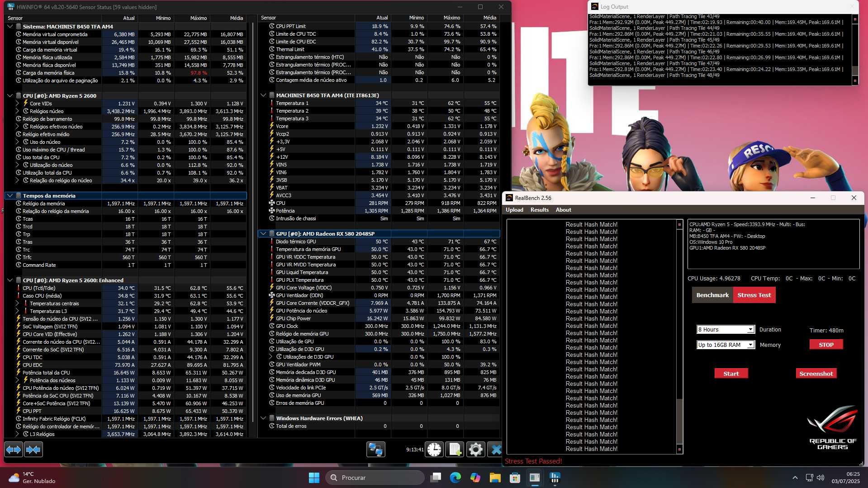Click the Start button in RealBench
This screenshot has height=488, width=868.
coord(731,374)
